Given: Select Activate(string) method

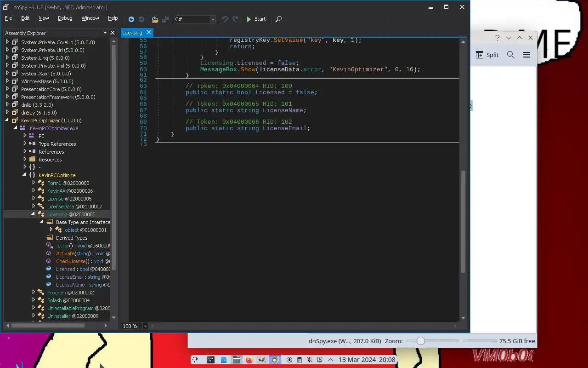Looking at the screenshot, I should click(x=83, y=253).
